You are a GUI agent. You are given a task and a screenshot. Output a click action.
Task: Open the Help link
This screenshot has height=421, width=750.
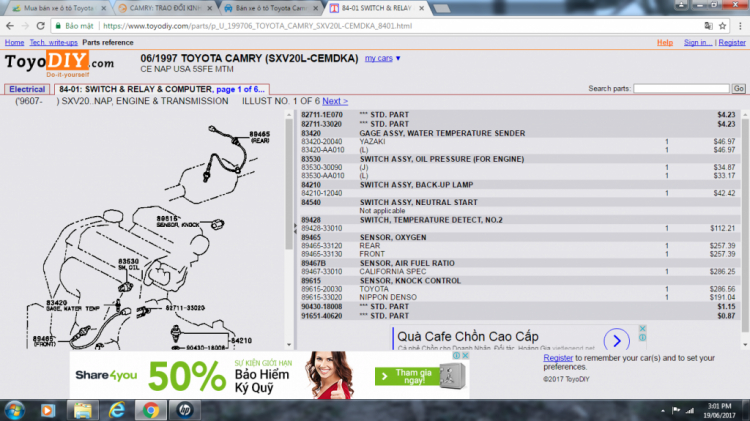[665, 43]
